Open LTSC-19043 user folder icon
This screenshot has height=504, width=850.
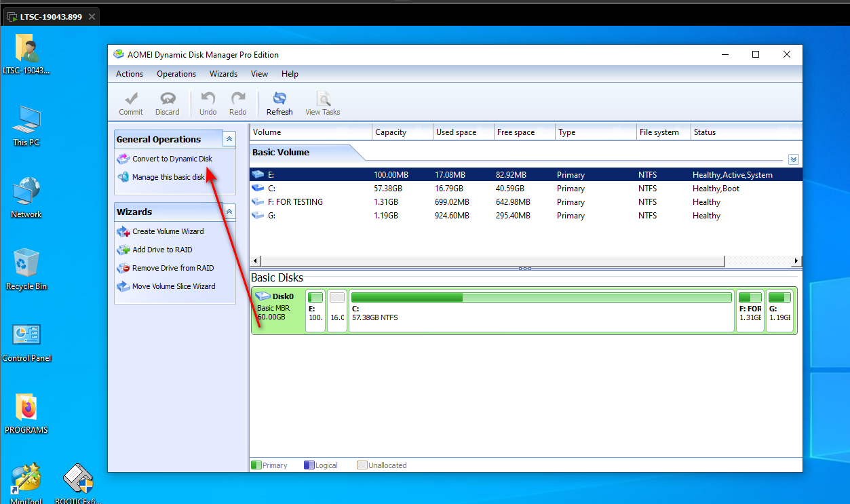(x=26, y=54)
